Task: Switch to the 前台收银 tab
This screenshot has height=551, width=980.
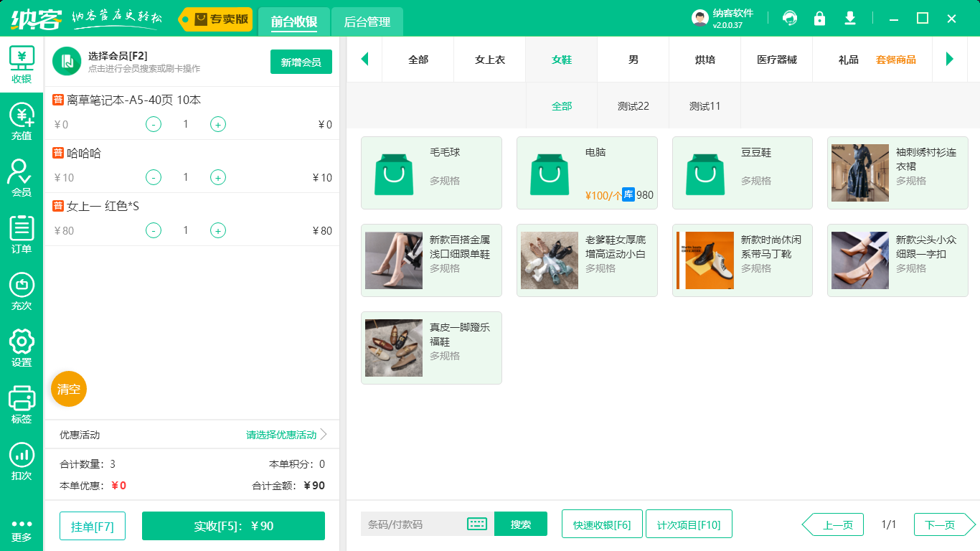Action: (294, 22)
